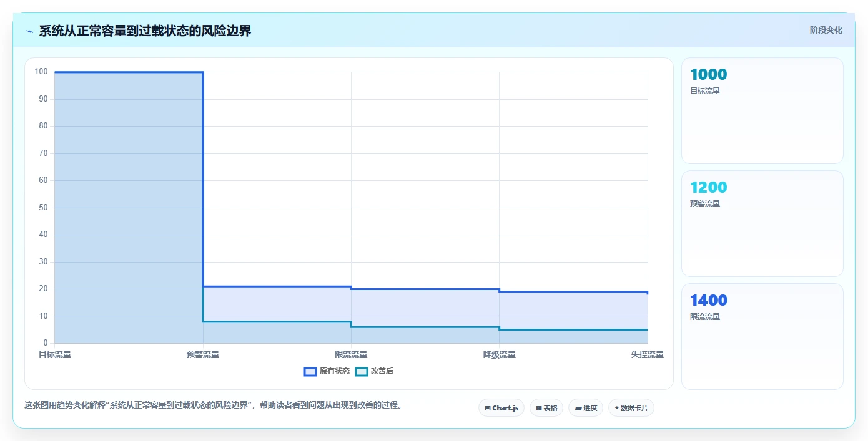Click the description text below the chart

(x=213, y=405)
